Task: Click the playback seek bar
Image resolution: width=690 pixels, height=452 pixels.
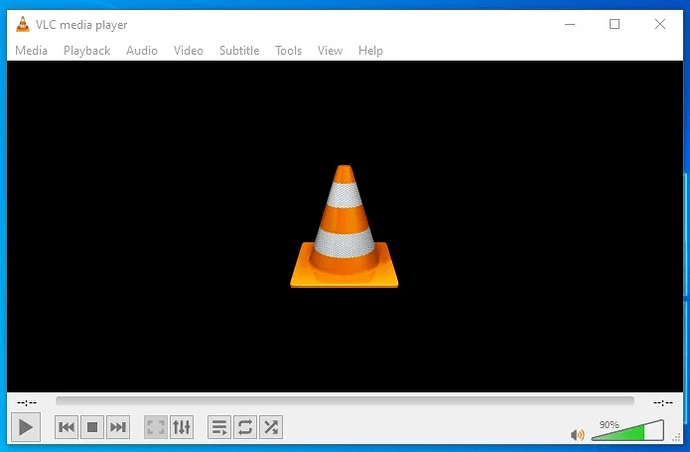Action: click(x=345, y=401)
